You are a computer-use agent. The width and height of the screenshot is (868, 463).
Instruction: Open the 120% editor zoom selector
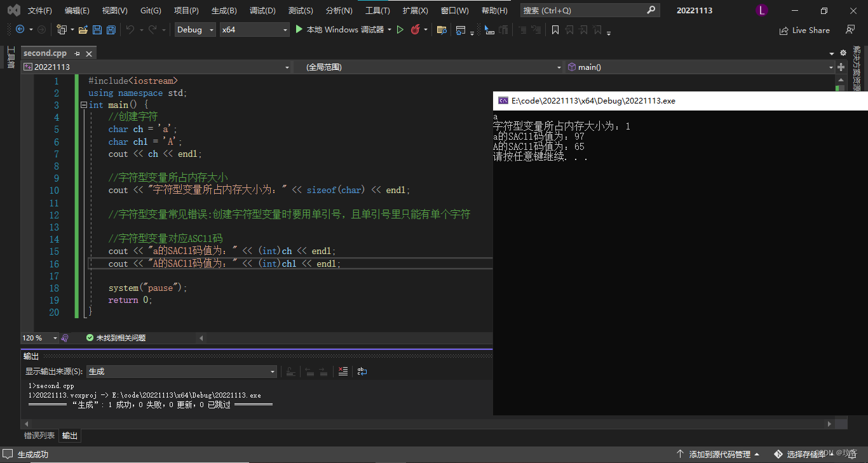[x=40, y=338]
